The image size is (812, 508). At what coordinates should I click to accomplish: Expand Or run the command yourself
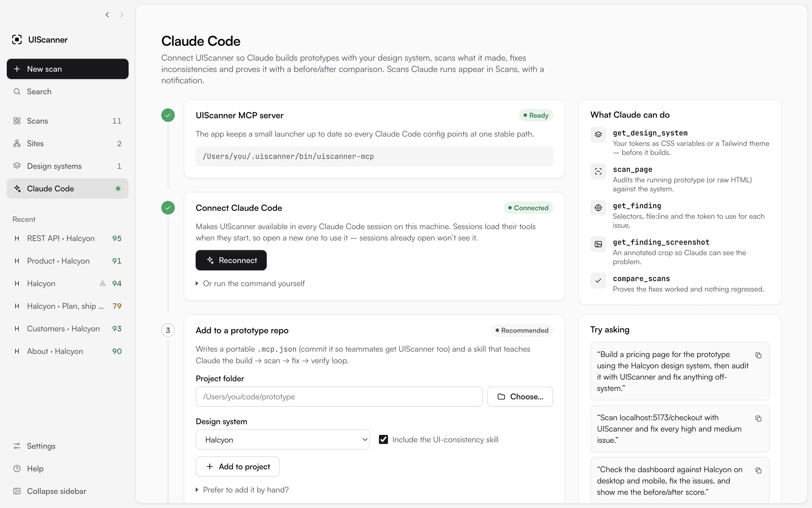[250, 283]
